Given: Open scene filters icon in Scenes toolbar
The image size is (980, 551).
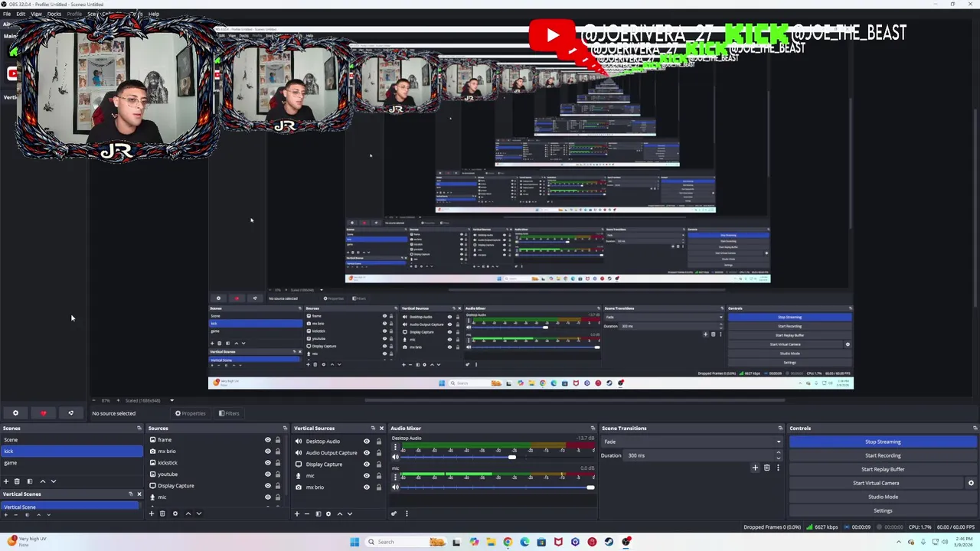Looking at the screenshot, I should pos(30,481).
